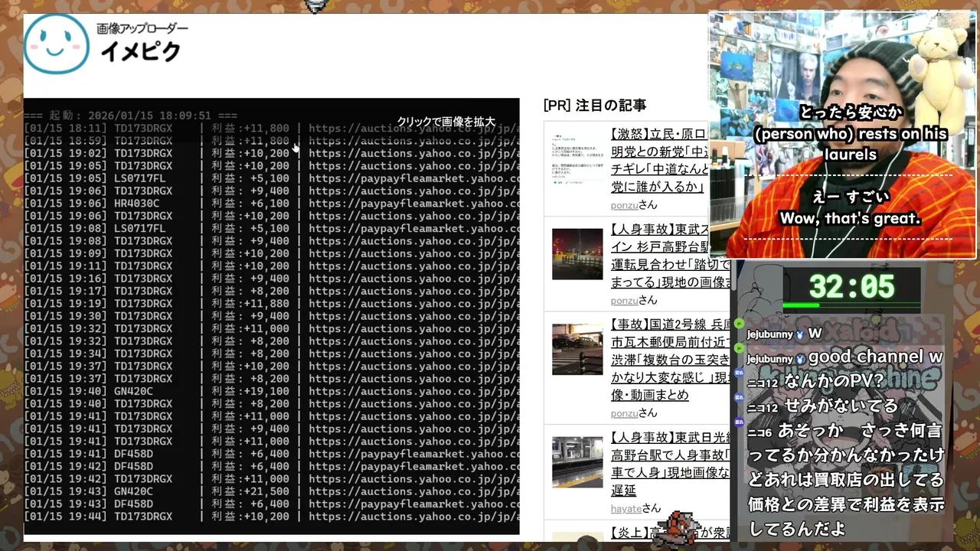Click the [01/15 19:06] HR4030C log row
Viewport: 980px width, 551px height.
(271, 204)
